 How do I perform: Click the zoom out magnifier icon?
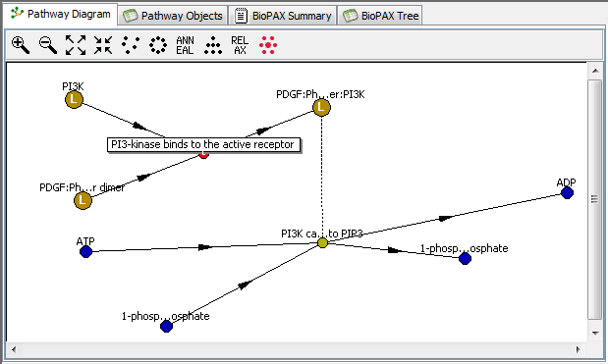pyautogui.click(x=48, y=45)
